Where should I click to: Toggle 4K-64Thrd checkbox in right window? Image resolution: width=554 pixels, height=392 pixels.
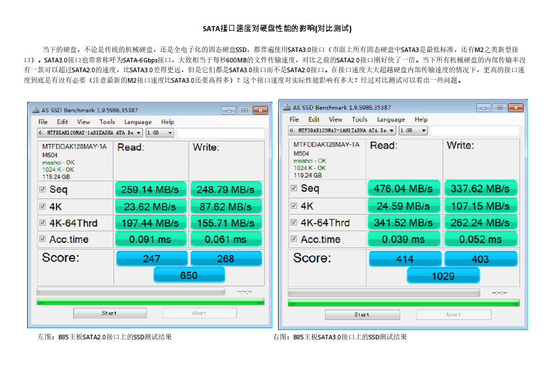(294, 222)
